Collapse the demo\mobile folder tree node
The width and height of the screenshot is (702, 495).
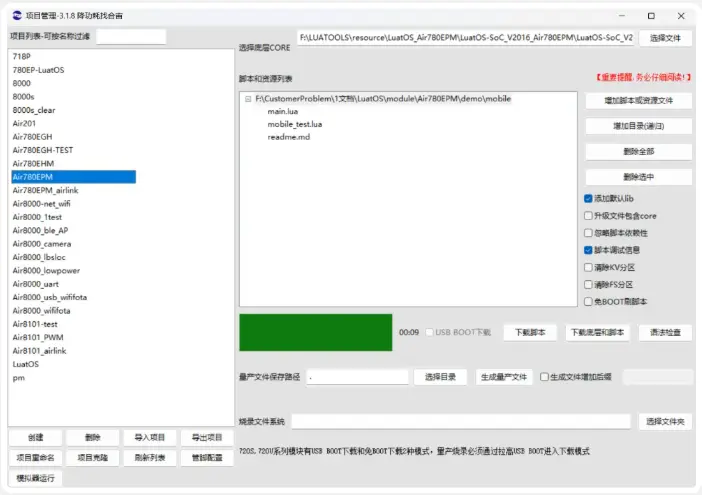248,99
